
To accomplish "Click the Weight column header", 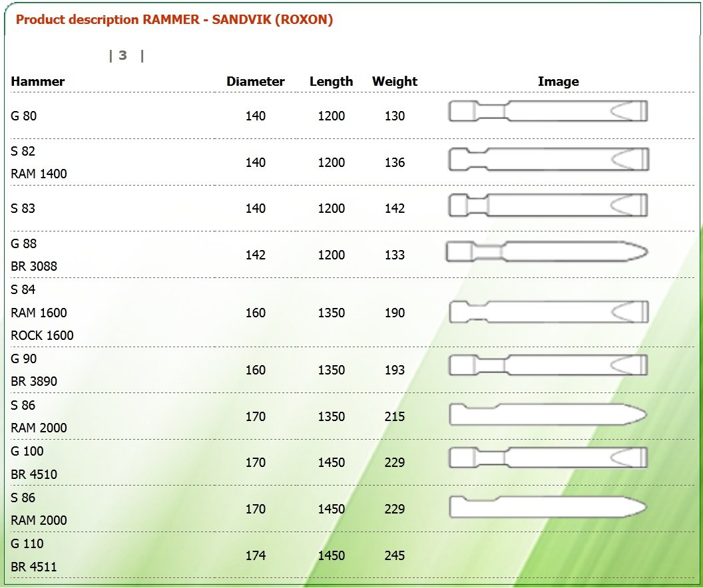I will [x=395, y=82].
